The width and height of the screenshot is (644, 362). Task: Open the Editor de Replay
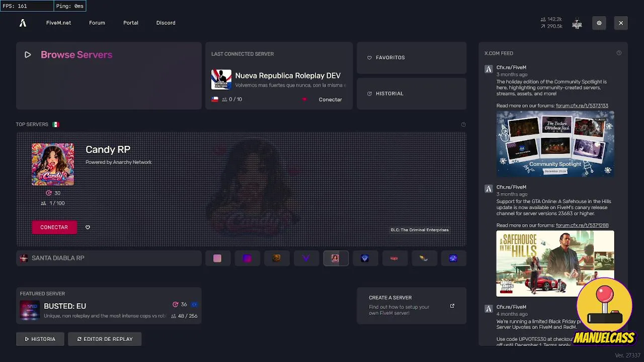pyautogui.click(x=105, y=339)
